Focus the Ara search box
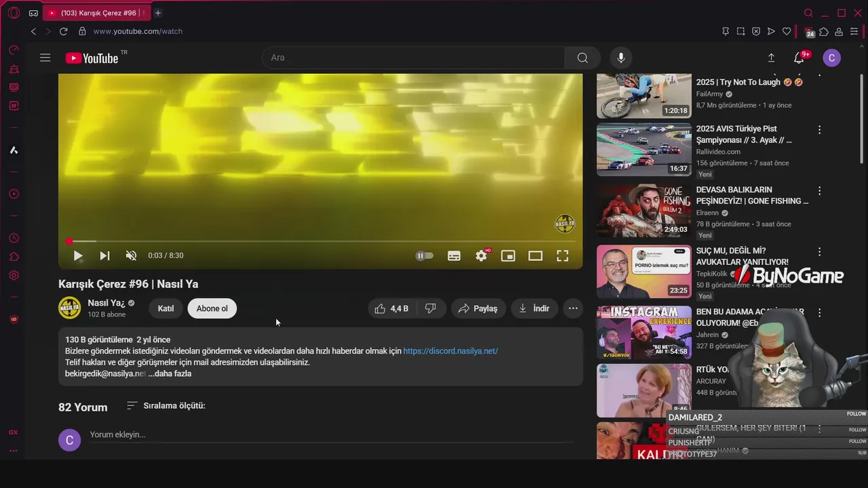868x488 pixels. (x=413, y=58)
